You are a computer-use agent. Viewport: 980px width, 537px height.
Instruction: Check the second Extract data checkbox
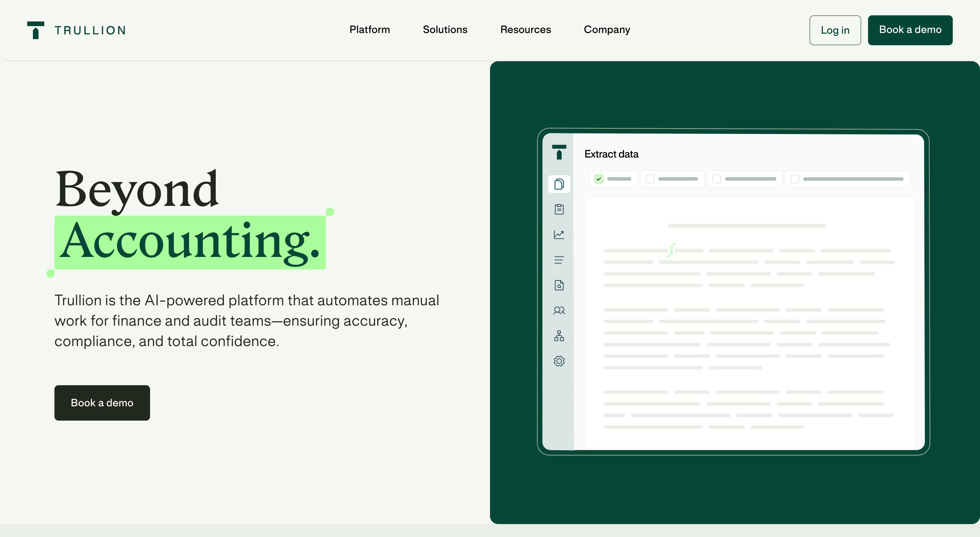pyautogui.click(x=650, y=179)
